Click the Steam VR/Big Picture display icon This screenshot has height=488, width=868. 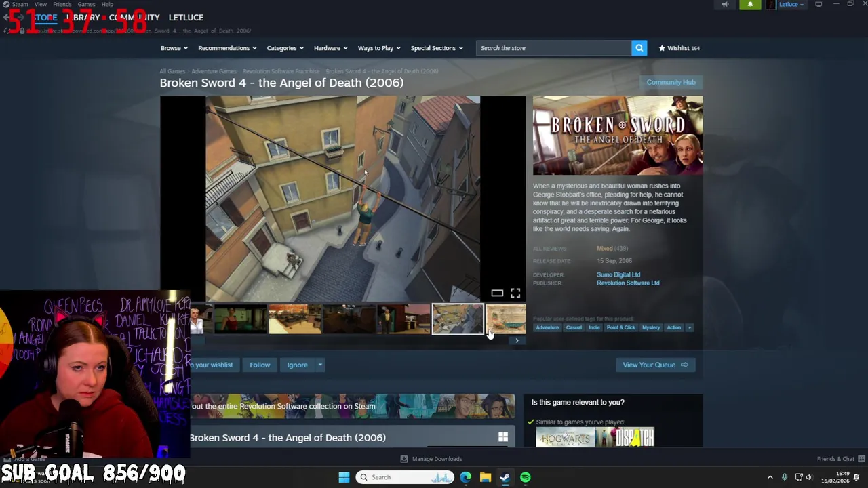[818, 5]
